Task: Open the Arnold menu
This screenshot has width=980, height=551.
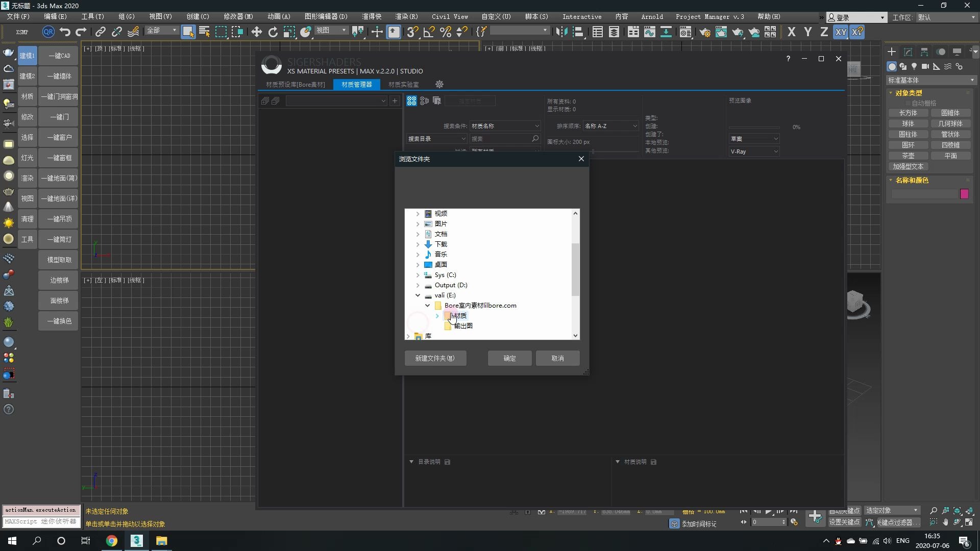Action: (x=652, y=16)
